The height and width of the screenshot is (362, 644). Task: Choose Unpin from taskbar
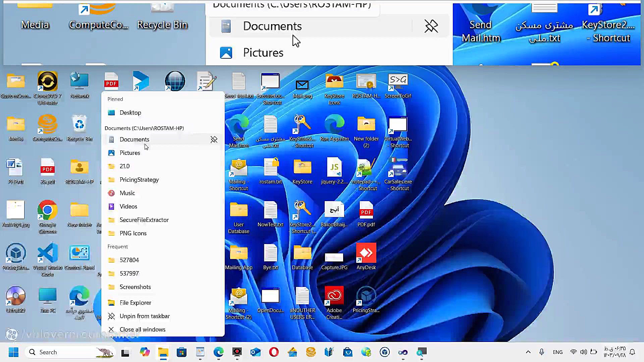click(163, 316)
